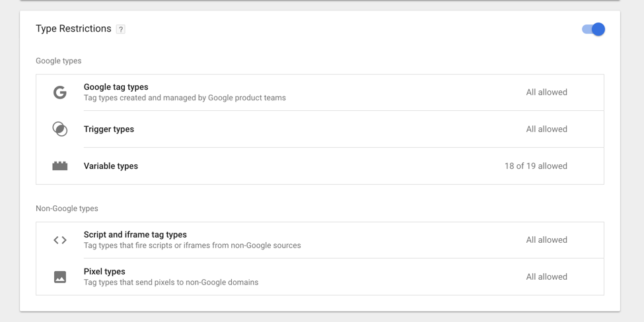Click the angle brackets code icon
644x322 pixels.
tap(60, 240)
